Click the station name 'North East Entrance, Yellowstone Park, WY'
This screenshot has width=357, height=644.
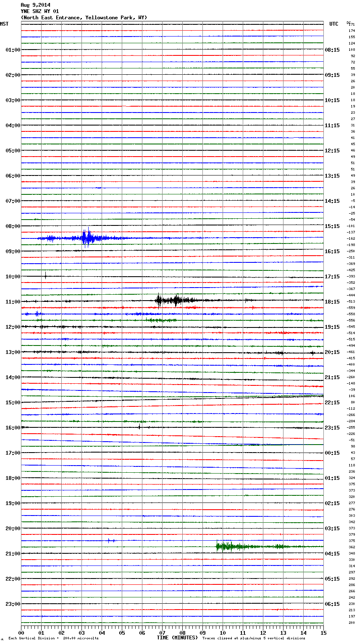pos(84,18)
